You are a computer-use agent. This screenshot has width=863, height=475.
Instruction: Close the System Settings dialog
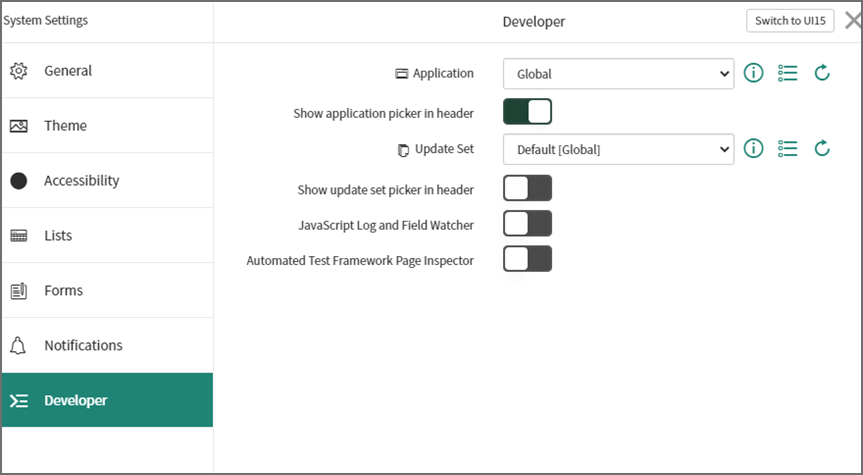(x=852, y=21)
